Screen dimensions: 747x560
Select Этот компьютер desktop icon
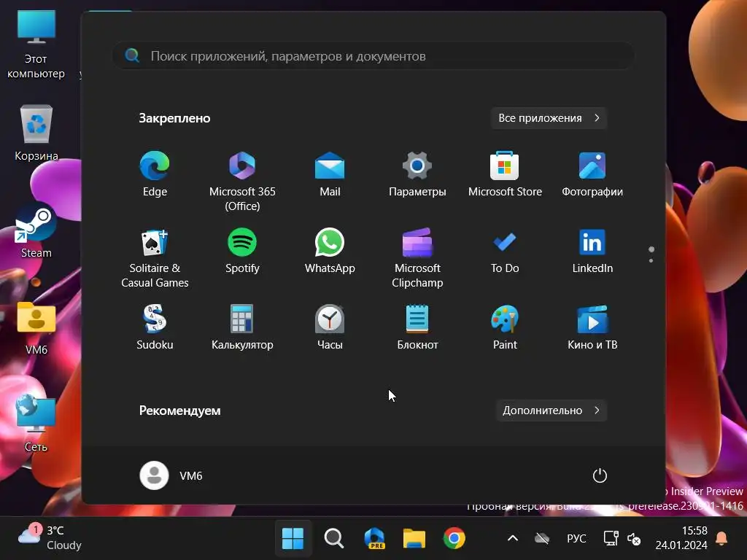point(36,44)
